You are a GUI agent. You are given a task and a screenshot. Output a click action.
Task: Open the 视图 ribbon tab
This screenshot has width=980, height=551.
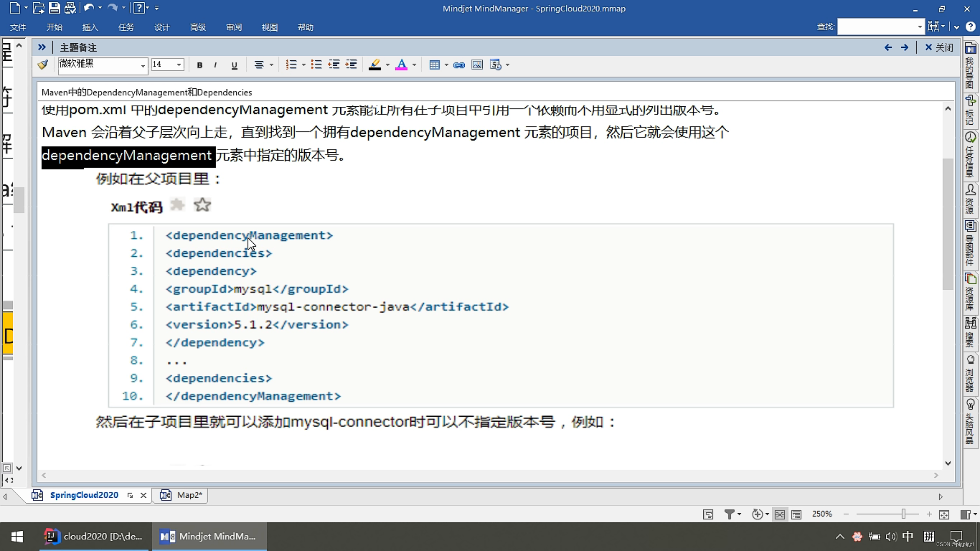(x=269, y=27)
